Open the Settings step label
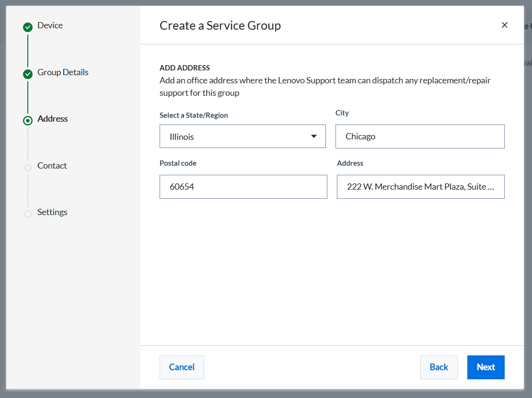Screen dimensions: 532x398 point(52,212)
